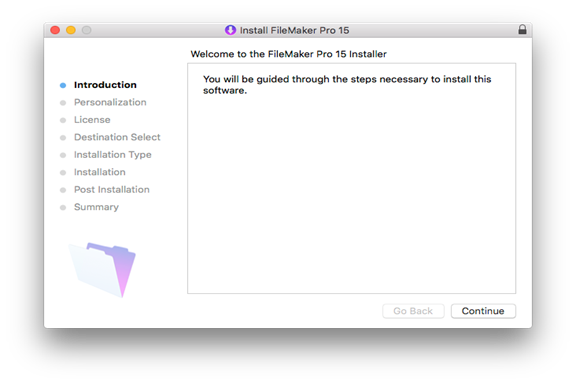Screen dimensions: 576x384
Task: Close the installer with the red button
Action: [x=55, y=30]
